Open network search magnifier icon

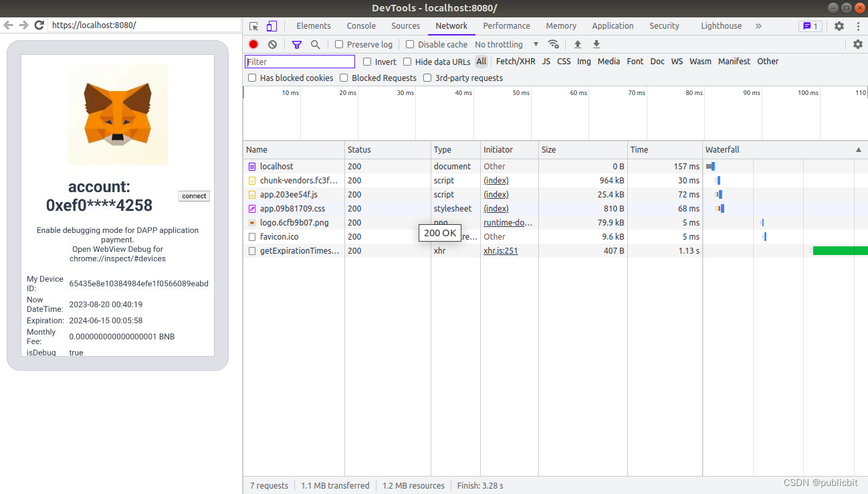click(x=315, y=44)
